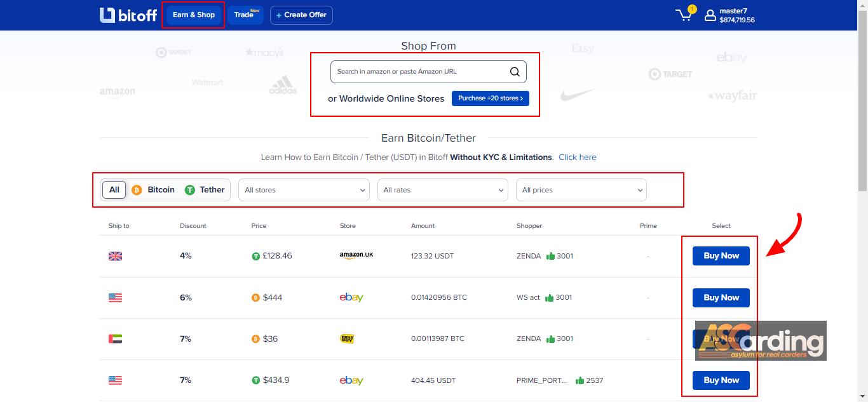
Task: Open the Click here KYC guide link
Action: pyautogui.click(x=578, y=157)
